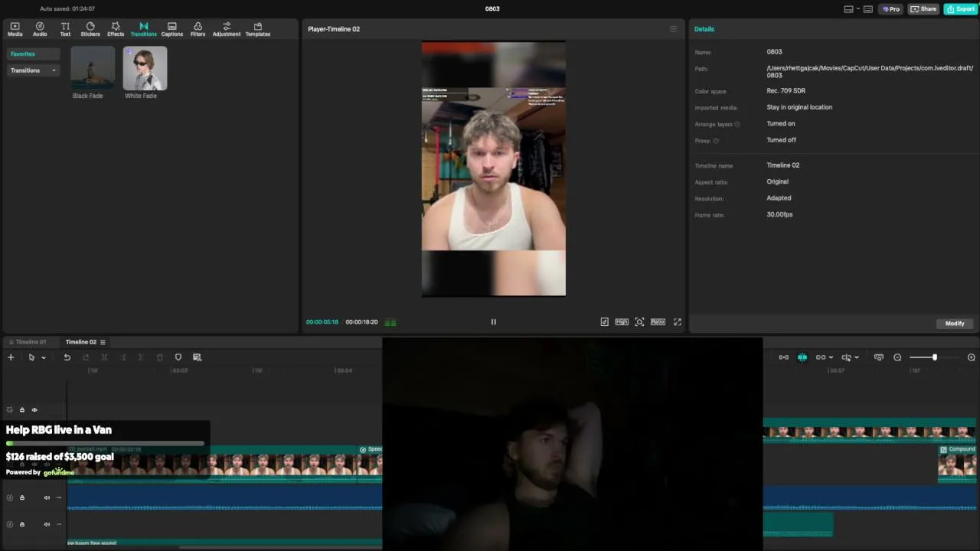
Task: Mute the second audio track
Action: coord(47,524)
